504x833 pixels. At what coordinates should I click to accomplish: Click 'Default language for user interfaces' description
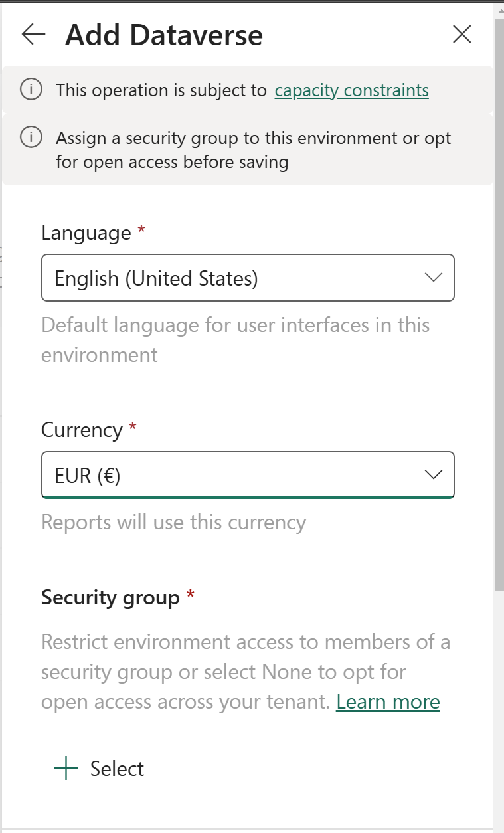[x=235, y=339]
